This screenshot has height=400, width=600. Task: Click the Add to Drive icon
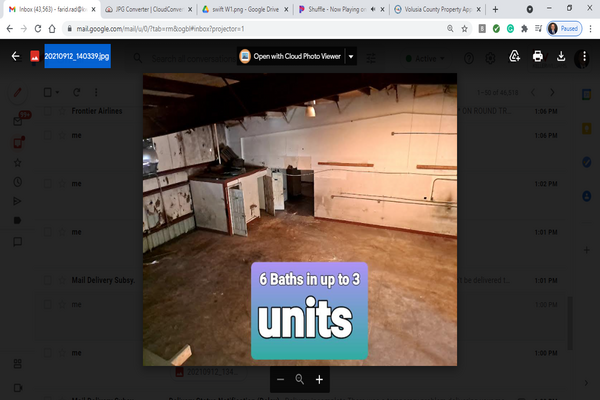[x=514, y=57]
